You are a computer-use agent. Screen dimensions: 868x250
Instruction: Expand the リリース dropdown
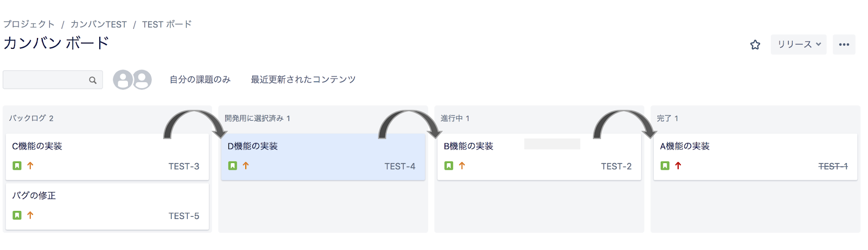click(799, 45)
